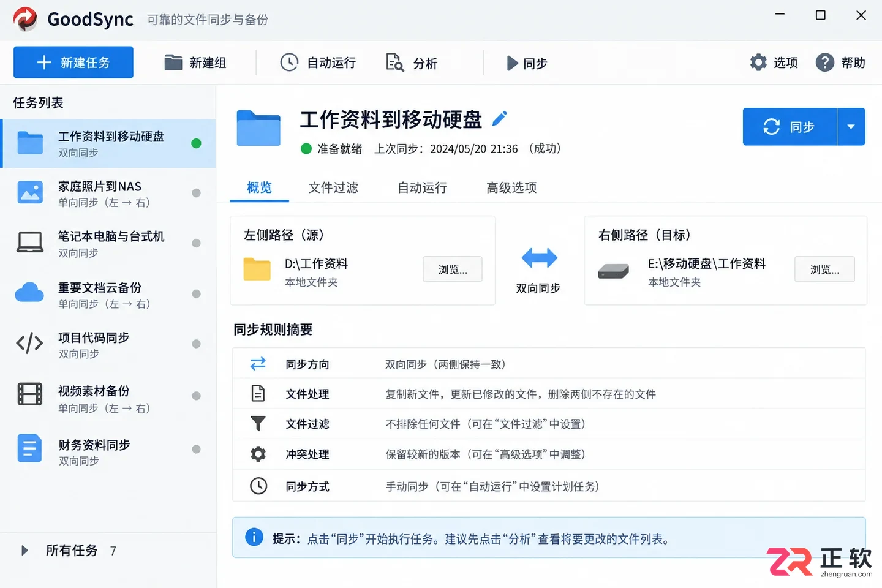Image resolution: width=882 pixels, height=588 pixels.
Task: Open 选项 gear icon
Action: [x=758, y=62]
